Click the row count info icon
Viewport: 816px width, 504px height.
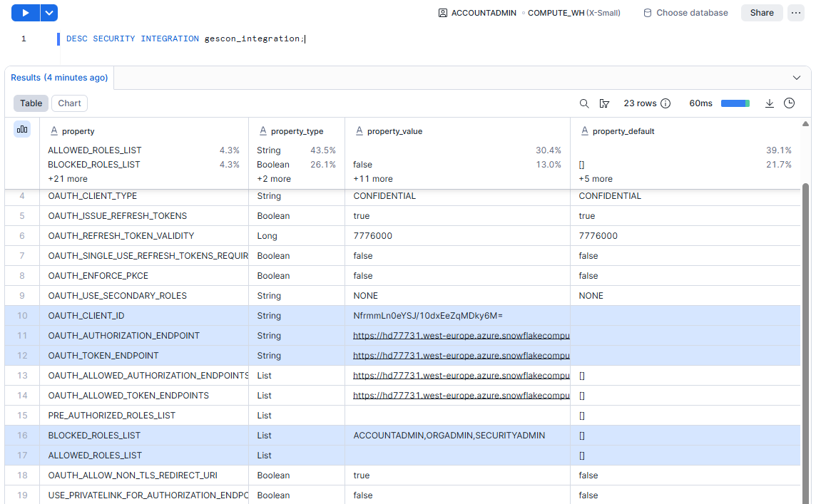click(x=665, y=103)
